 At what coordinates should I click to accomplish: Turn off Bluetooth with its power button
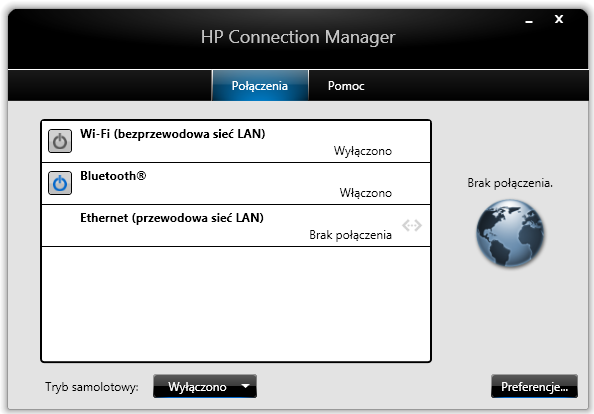pos(60,183)
